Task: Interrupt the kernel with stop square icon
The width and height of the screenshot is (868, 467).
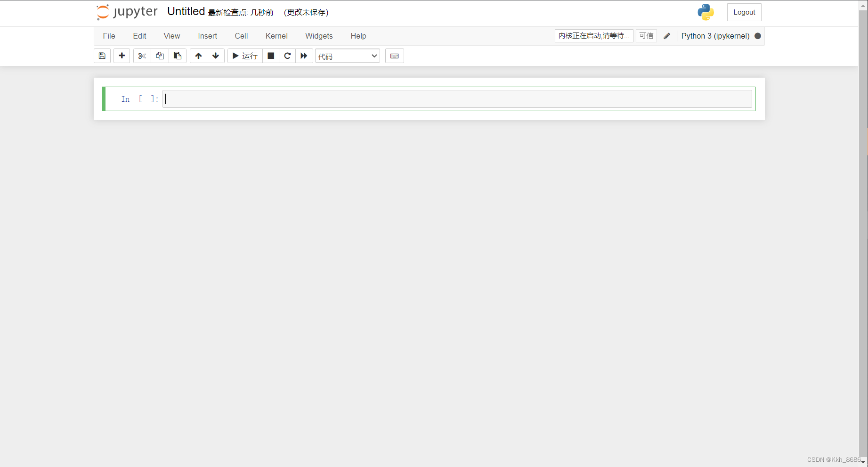Action: (271, 56)
